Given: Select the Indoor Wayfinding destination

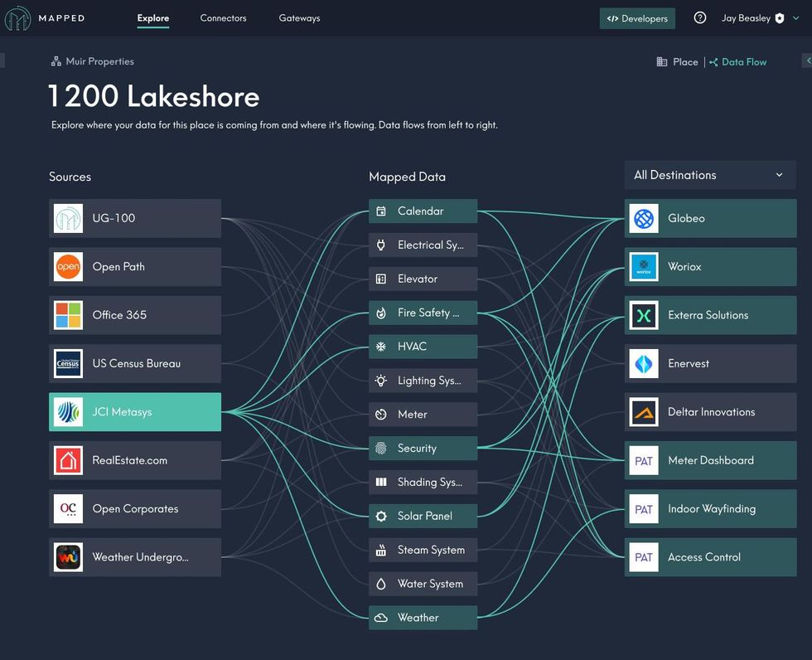Looking at the screenshot, I should [x=711, y=509].
